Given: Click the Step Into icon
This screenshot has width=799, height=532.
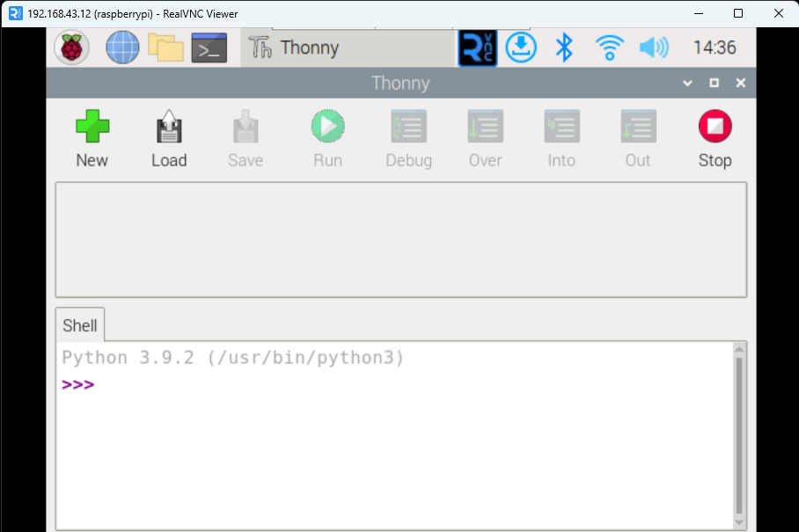Looking at the screenshot, I should click(x=561, y=128).
